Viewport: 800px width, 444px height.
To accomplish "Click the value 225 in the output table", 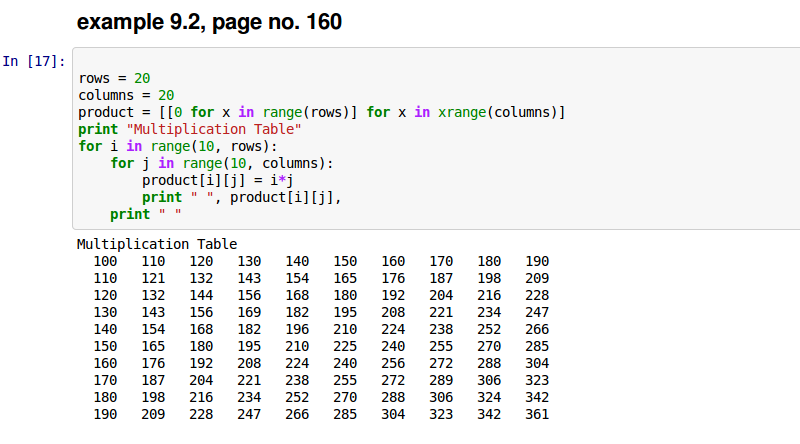I will pos(345,346).
